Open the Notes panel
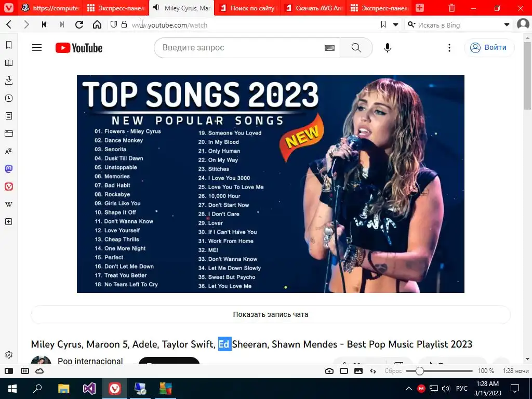This screenshot has height=399, width=532. point(9,116)
